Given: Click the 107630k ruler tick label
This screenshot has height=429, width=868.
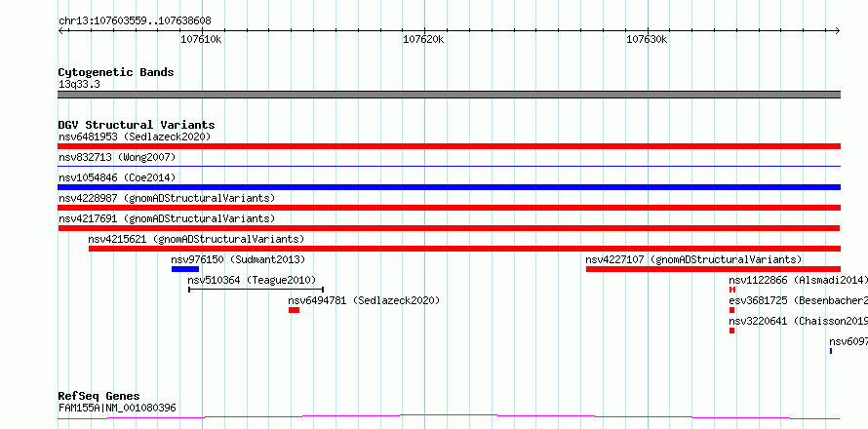Looking at the screenshot, I should coord(647,39).
